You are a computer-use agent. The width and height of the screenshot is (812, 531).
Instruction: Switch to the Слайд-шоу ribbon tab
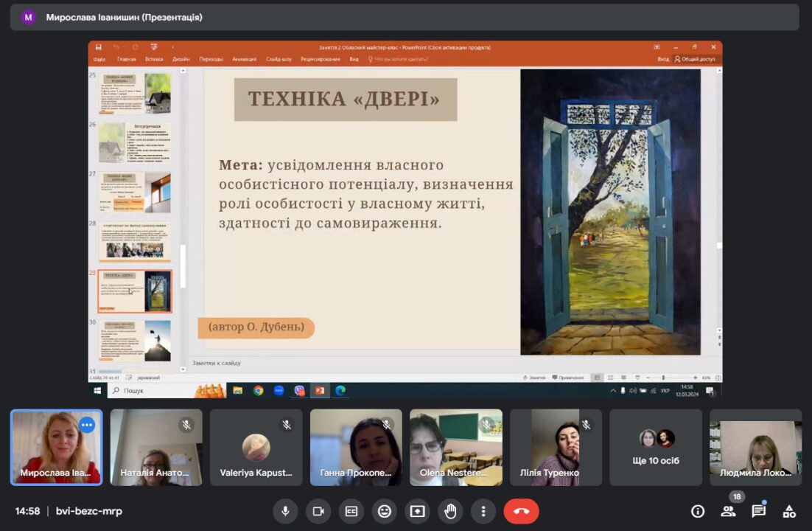tap(279, 59)
